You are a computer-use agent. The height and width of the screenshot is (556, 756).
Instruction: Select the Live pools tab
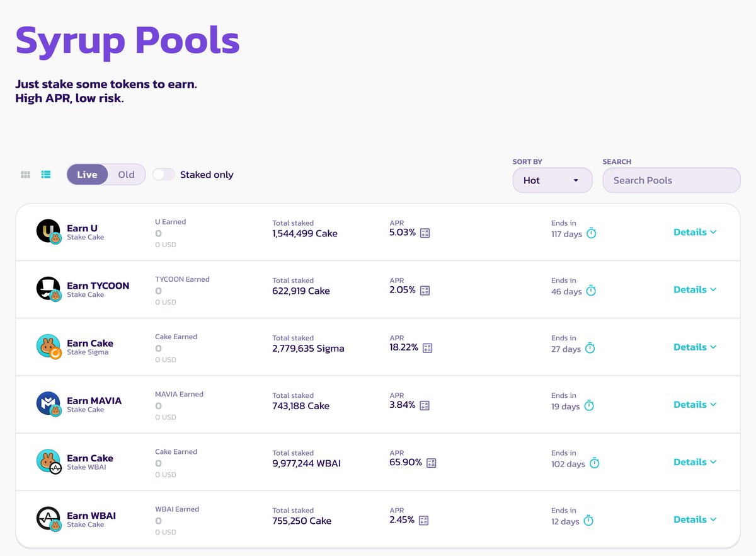coord(87,175)
